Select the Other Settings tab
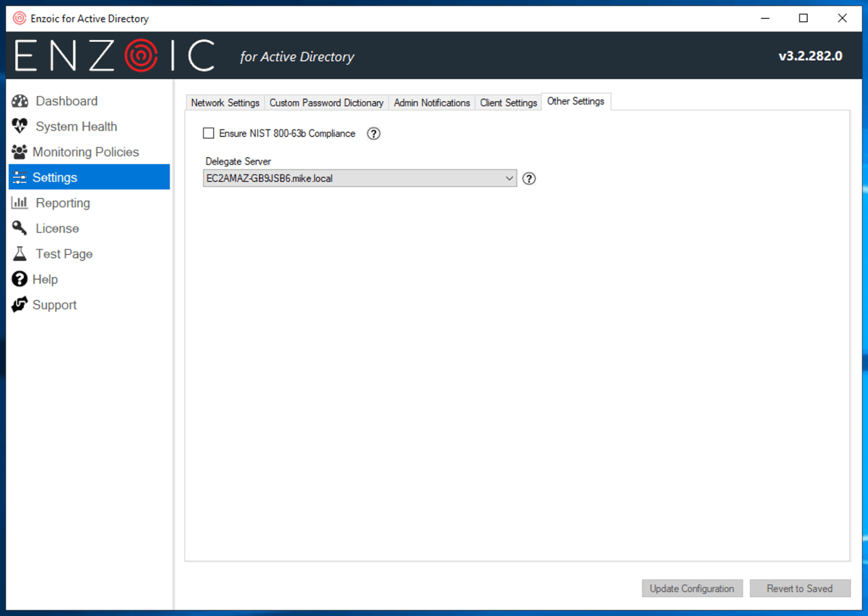The image size is (868, 616). tap(576, 102)
